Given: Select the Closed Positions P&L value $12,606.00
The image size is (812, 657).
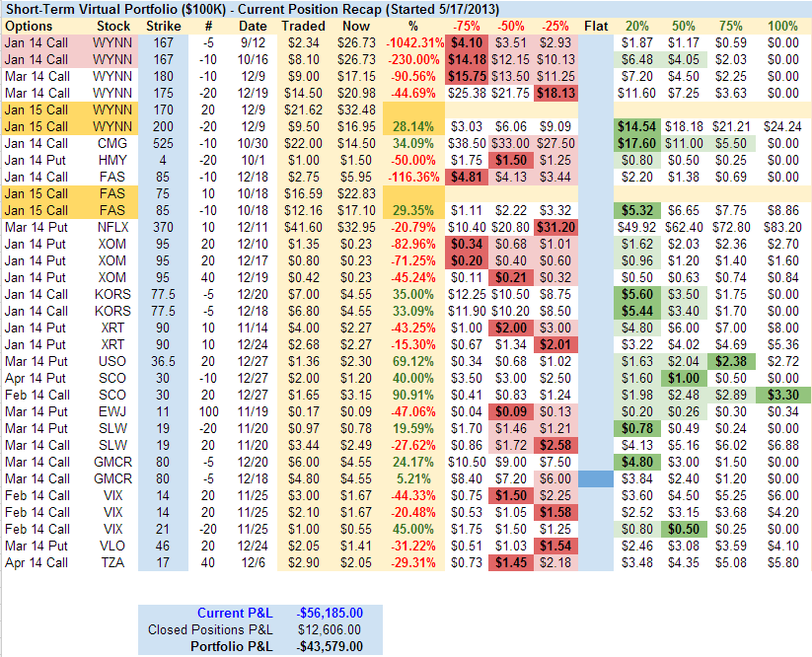Looking at the screenshot, I should point(329,629).
